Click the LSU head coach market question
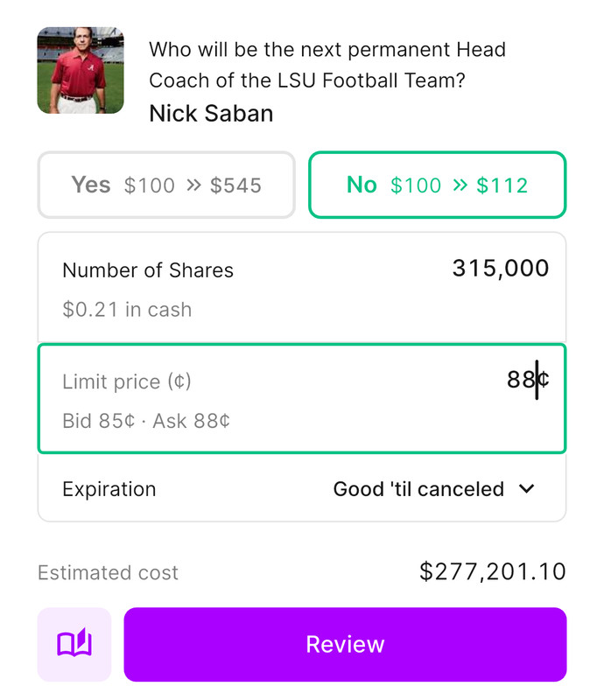The width and height of the screenshot is (604, 700). click(327, 65)
